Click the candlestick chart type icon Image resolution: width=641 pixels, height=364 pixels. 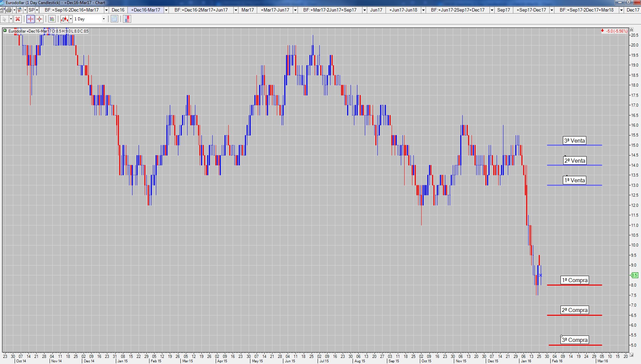tap(64, 19)
